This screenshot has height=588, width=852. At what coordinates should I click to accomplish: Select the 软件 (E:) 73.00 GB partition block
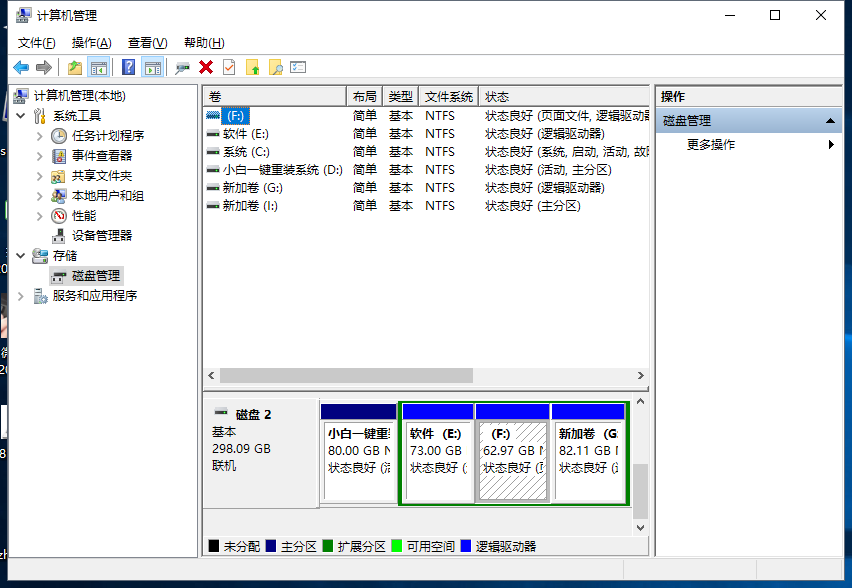pos(436,451)
